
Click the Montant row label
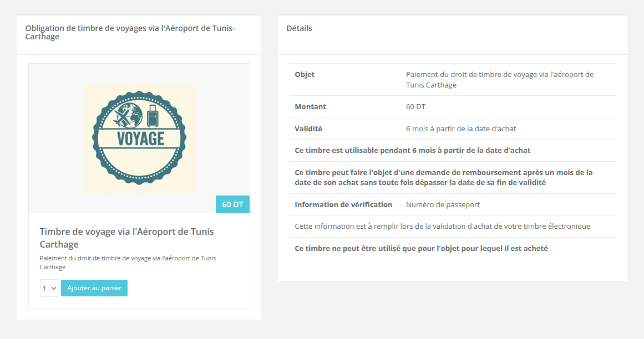pyautogui.click(x=310, y=106)
